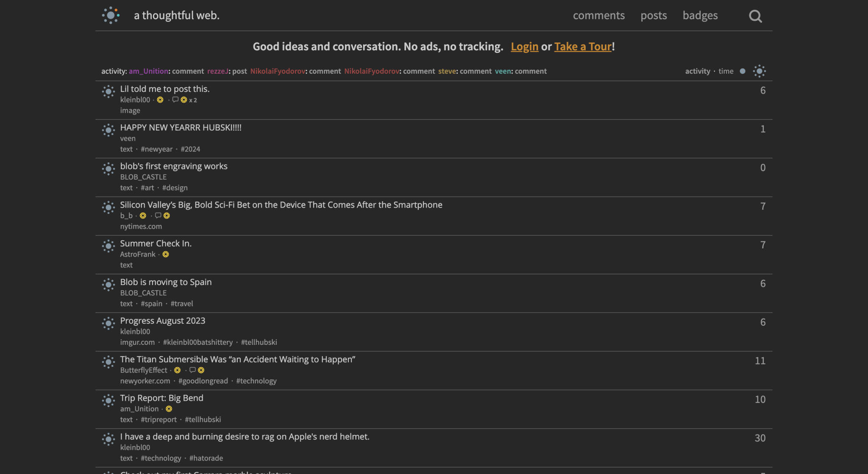Toggle the filled dot indicator beside the time sort
Screen dimensions: 868x474
click(742, 71)
